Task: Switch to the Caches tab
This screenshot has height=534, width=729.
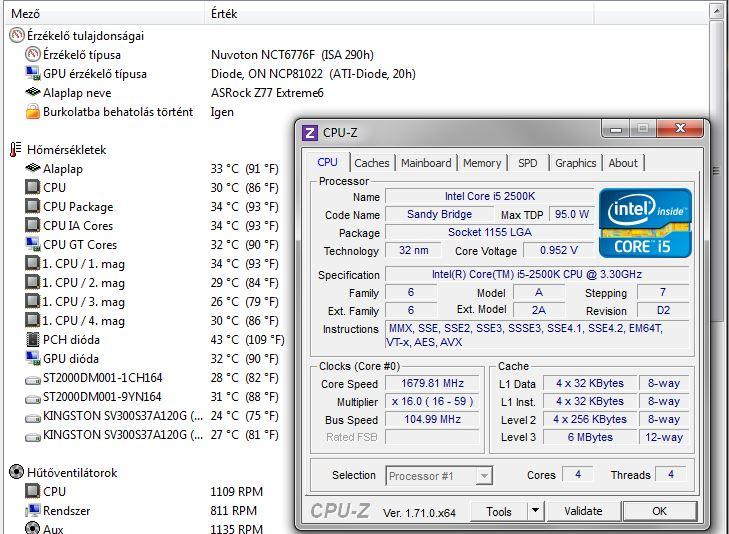Action: pos(371,163)
